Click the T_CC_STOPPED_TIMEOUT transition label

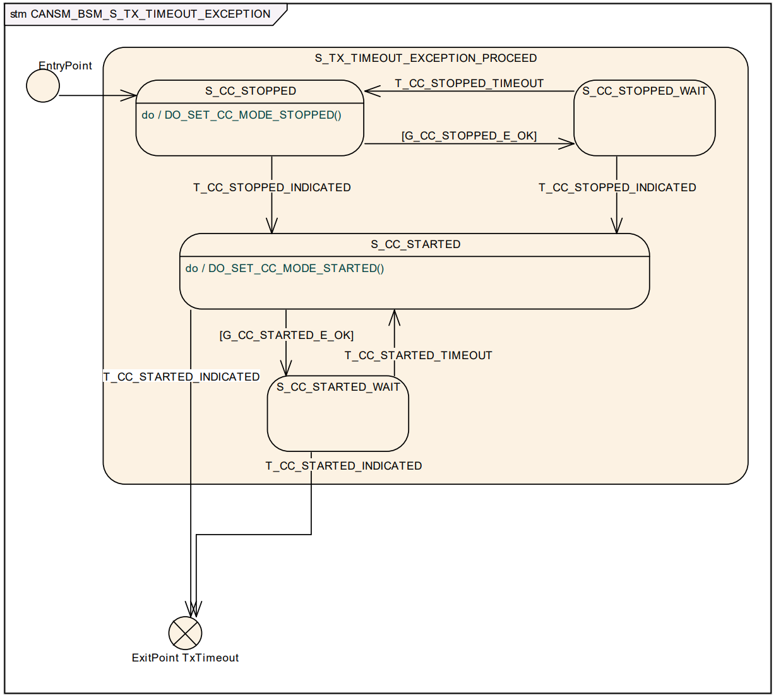pyautogui.click(x=469, y=83)
